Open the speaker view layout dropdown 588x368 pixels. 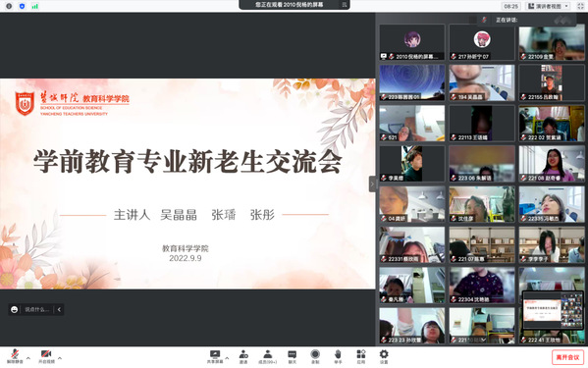(548, 6)
